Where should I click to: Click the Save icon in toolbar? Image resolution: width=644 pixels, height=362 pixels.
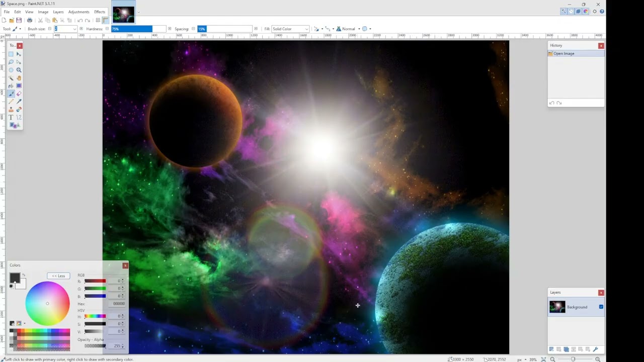19,20
